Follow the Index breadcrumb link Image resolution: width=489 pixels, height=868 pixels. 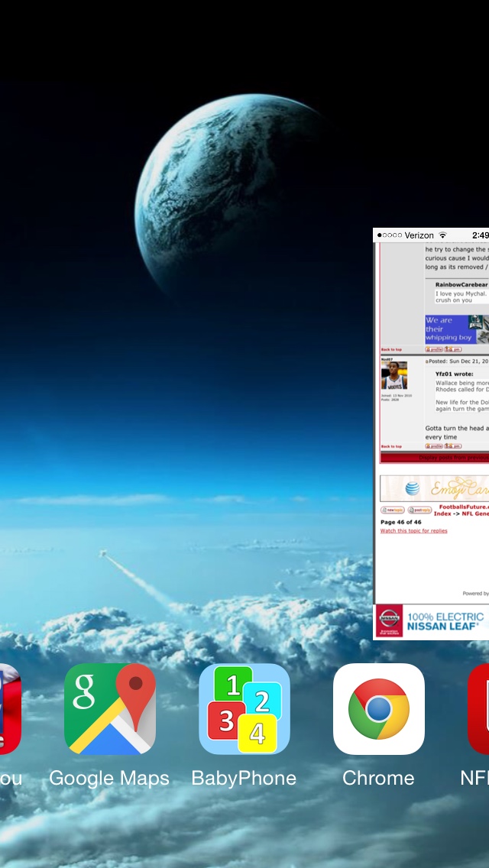442,513
